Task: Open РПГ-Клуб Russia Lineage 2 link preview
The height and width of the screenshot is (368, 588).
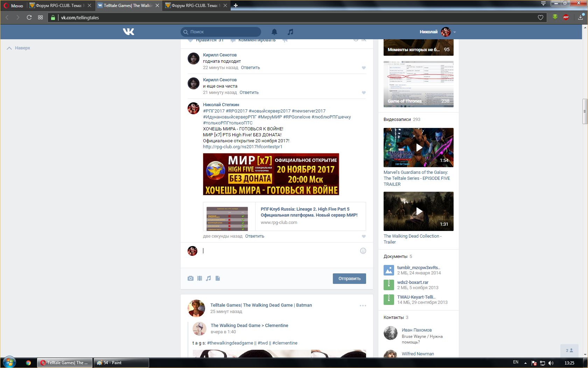Action: (284, 216)
